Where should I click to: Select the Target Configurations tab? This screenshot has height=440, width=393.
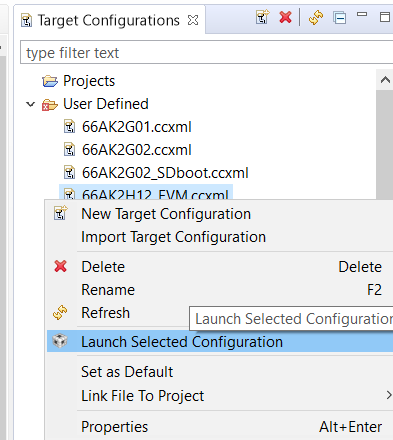pos(109,20)
